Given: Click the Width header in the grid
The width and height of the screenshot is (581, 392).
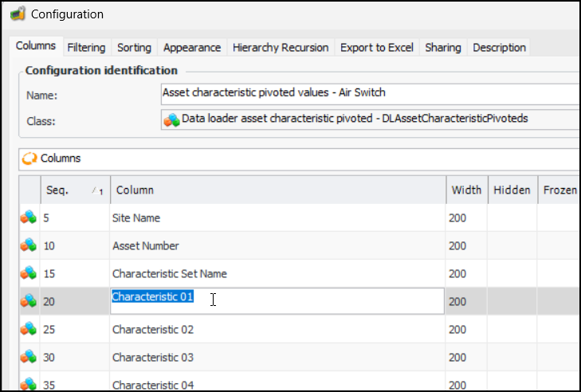Looking at the screenshot, I should pyautogui.click(x=466, y=190).
